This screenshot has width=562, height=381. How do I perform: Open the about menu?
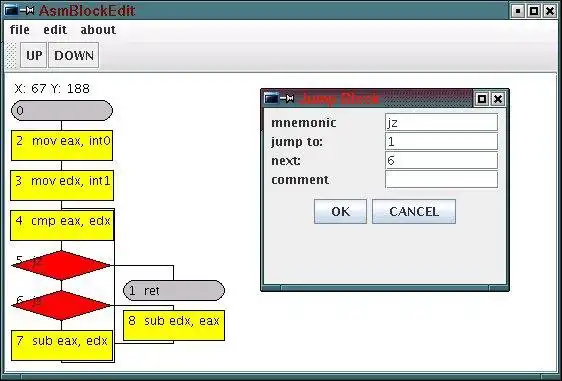98,30
